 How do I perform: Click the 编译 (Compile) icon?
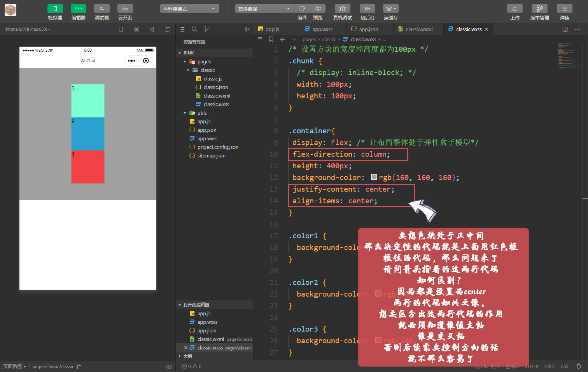pos(302,9)
